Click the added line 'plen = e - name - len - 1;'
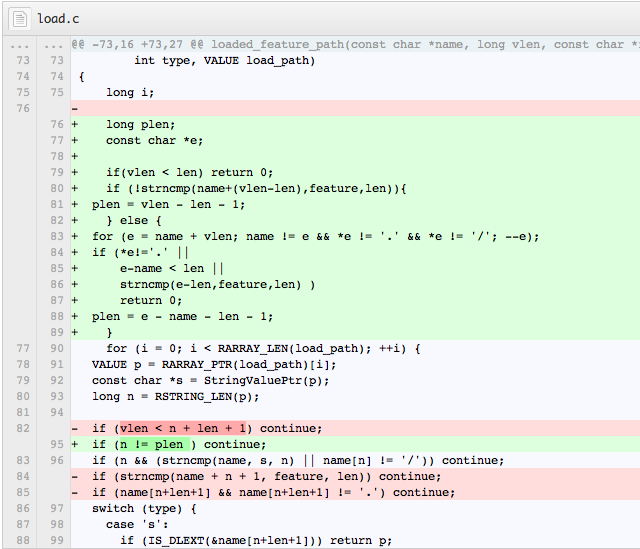This screenshot has width=640, height=549. coord(182,316)
